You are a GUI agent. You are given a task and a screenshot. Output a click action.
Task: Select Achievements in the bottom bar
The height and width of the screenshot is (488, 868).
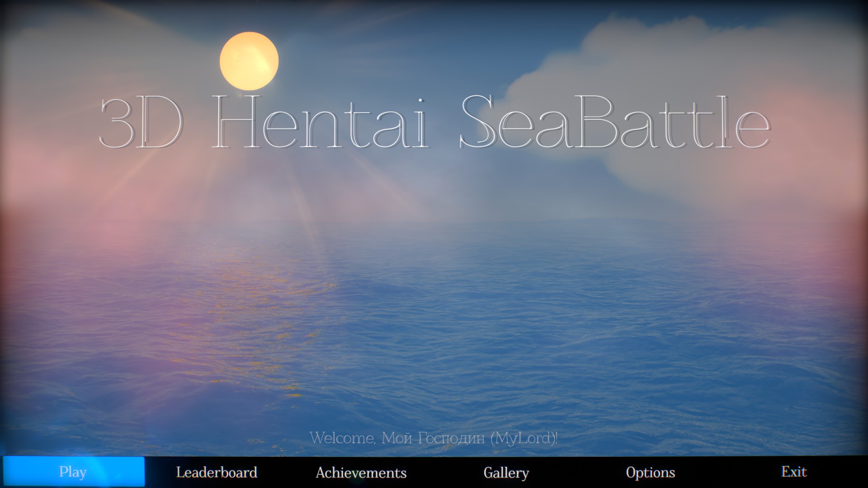coord(361,472)
